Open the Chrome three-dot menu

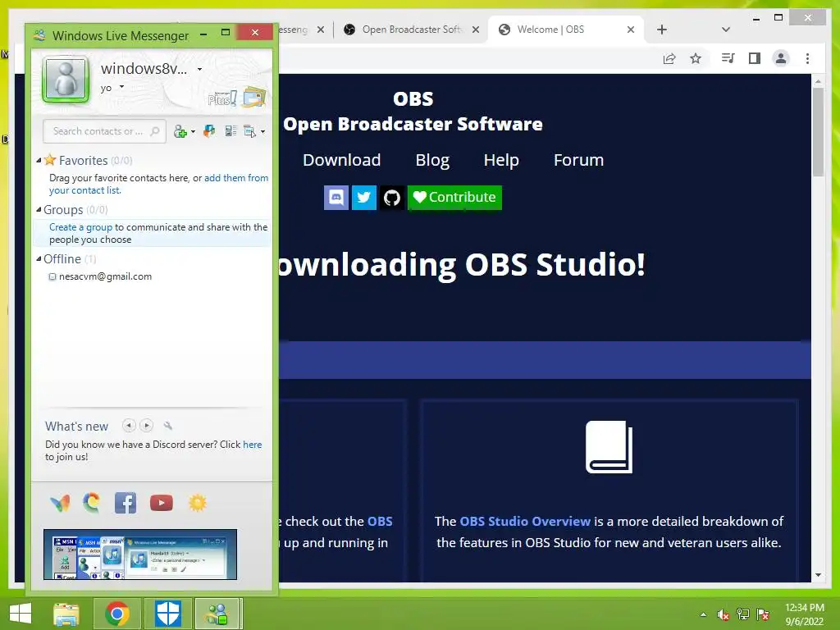[x=807, y=58]
